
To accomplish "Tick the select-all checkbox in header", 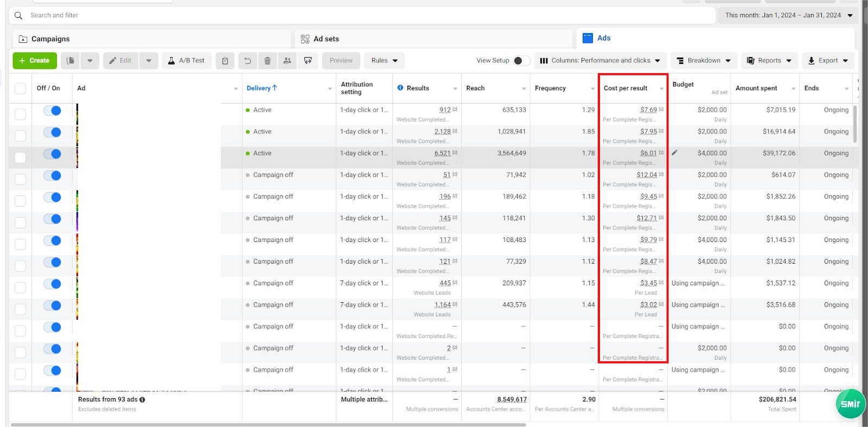I will pyautogui.click(x=20, y=88).
